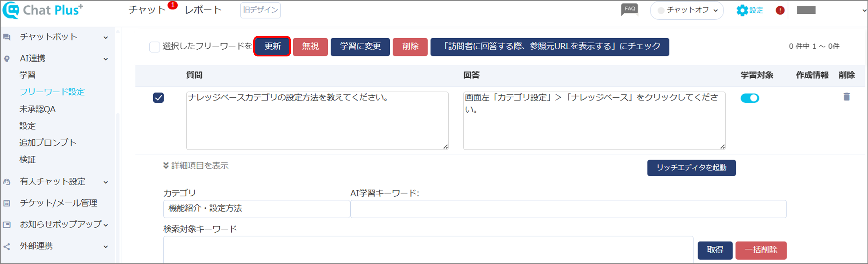The width and height of the screenshot is (868, 264).
Task: Click the 有人チャット設定 headset icon
Action: 7,182
